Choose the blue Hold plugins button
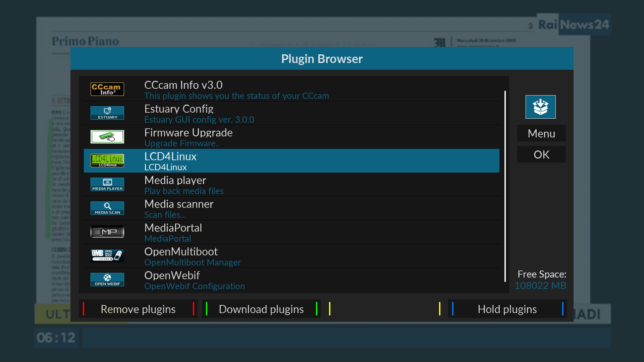Screen dimensions: 644x362 (507, 309)
